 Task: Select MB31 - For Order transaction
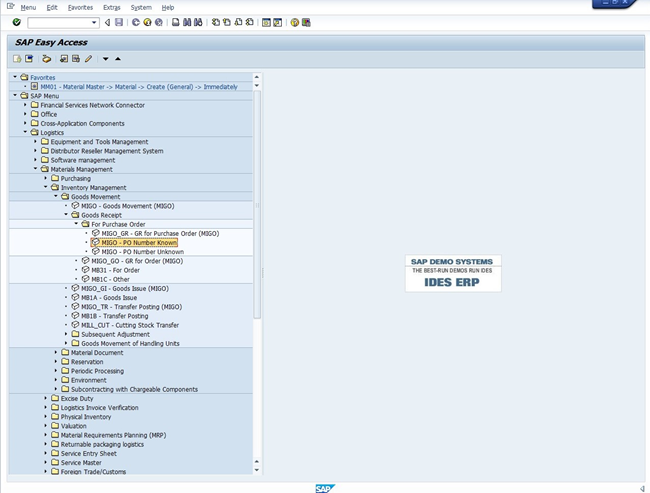coord(115,270)
